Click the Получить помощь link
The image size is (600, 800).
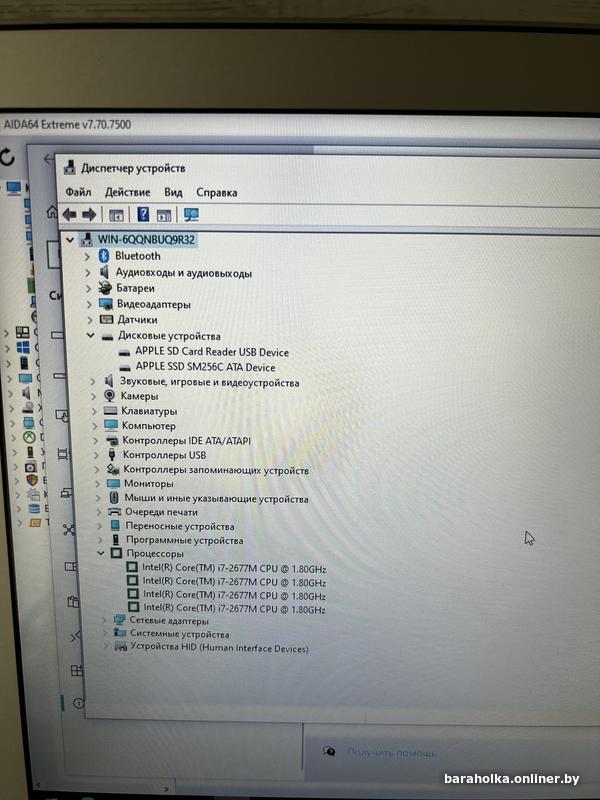pyautogui.click(x=391, y=752)
